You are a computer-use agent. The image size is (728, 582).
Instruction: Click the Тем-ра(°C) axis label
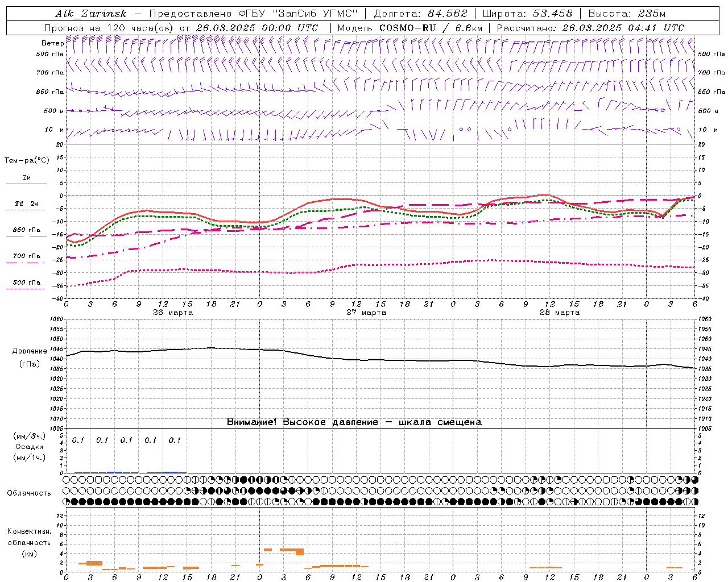[27, 161]
